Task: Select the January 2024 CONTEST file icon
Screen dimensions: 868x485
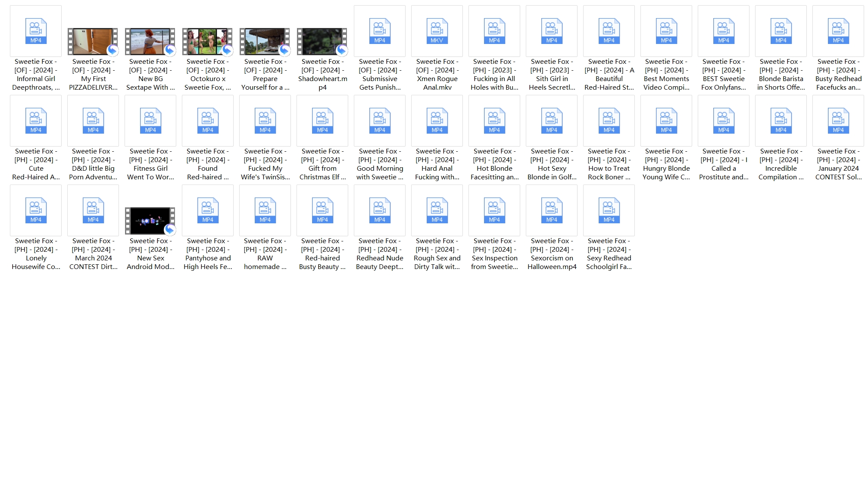Action: 838,121
